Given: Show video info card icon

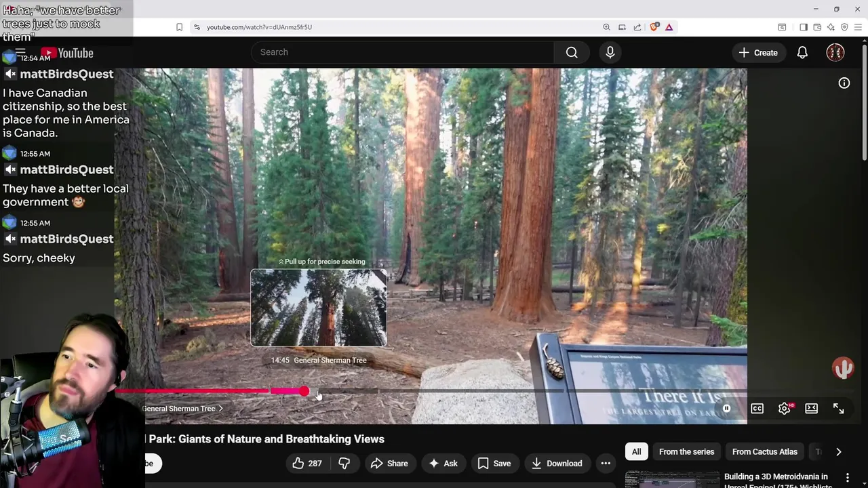Looking at the screenshot, I should point(844,83).
